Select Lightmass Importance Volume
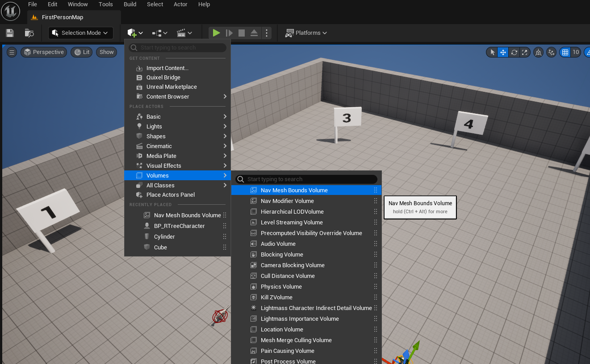Image resolution: width=590 pixels, height=364 pixels. 306,319
